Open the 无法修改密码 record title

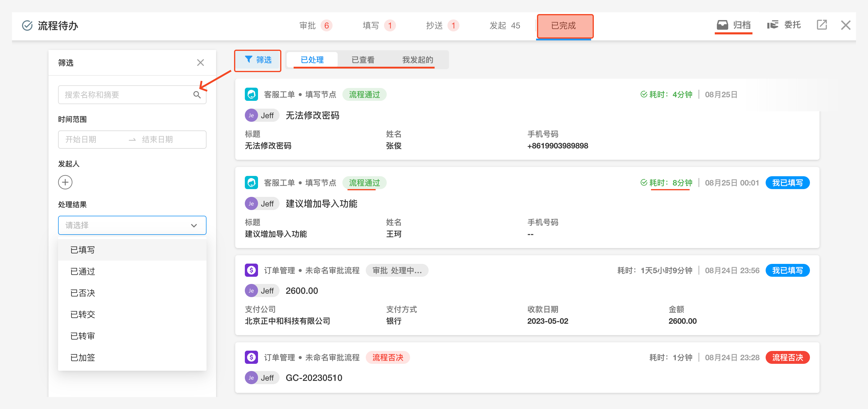pyautogui.click(x=312, y=115)
